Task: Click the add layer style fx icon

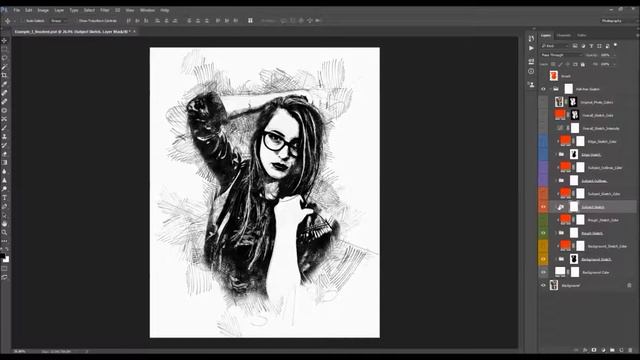Action: pyautogui.click(x=585, y=350)
